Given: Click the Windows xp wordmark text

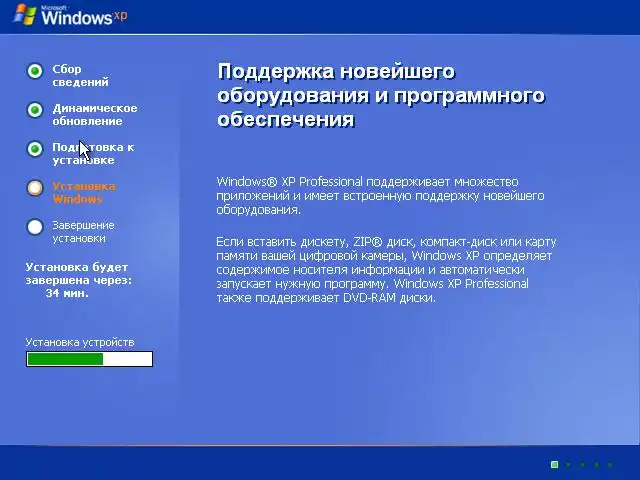Looking at the screenshot, I should point(84,17).
